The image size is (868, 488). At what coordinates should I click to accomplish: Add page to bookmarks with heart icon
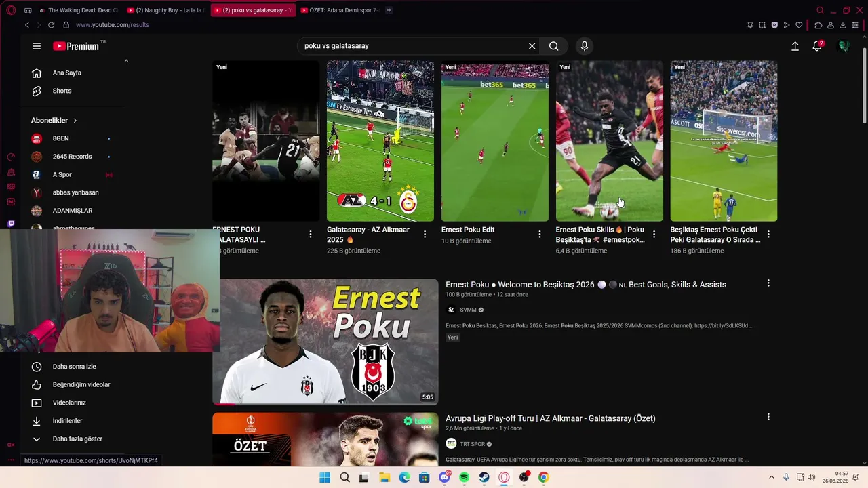[x=799, y=25]
